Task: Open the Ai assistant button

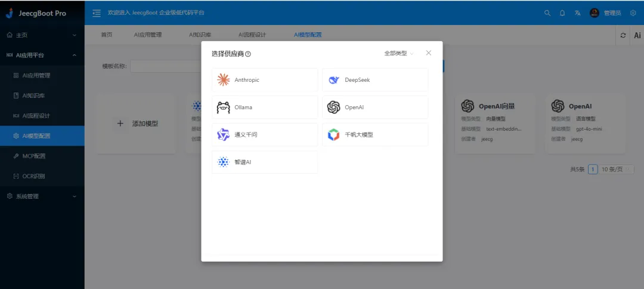Action: pyautogui.click(x=637, y=35)
